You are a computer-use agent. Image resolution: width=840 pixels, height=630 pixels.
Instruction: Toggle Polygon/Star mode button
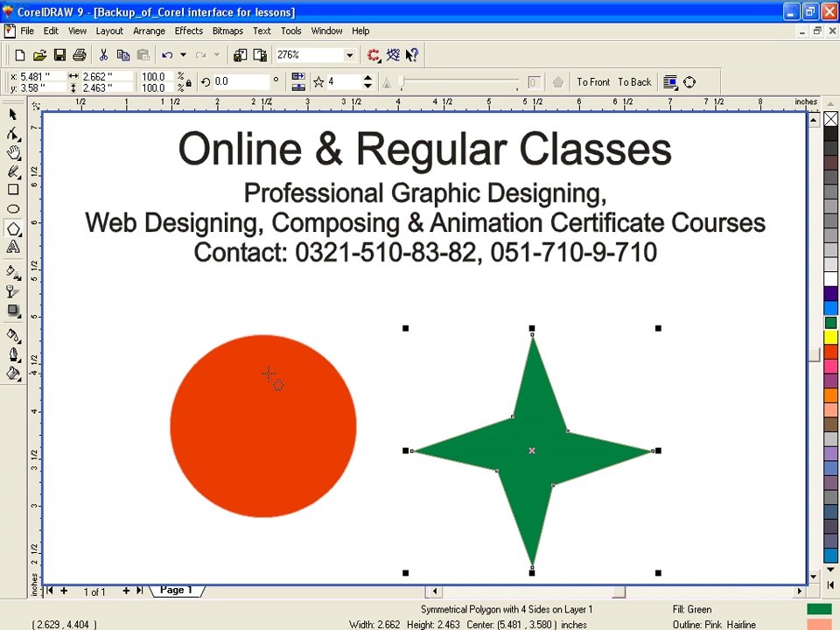pos(318,82)
